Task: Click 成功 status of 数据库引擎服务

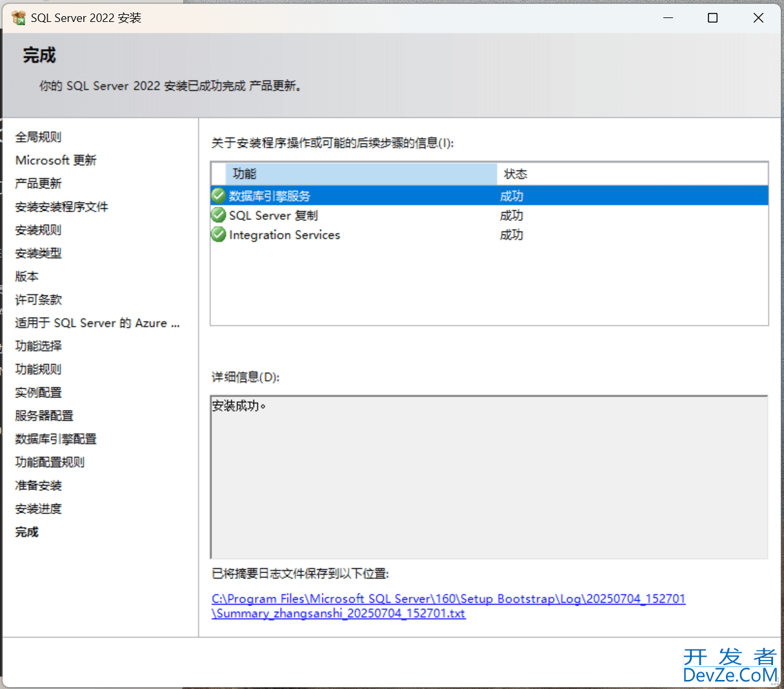Action: pyautogui.click(x=512, y=196)
